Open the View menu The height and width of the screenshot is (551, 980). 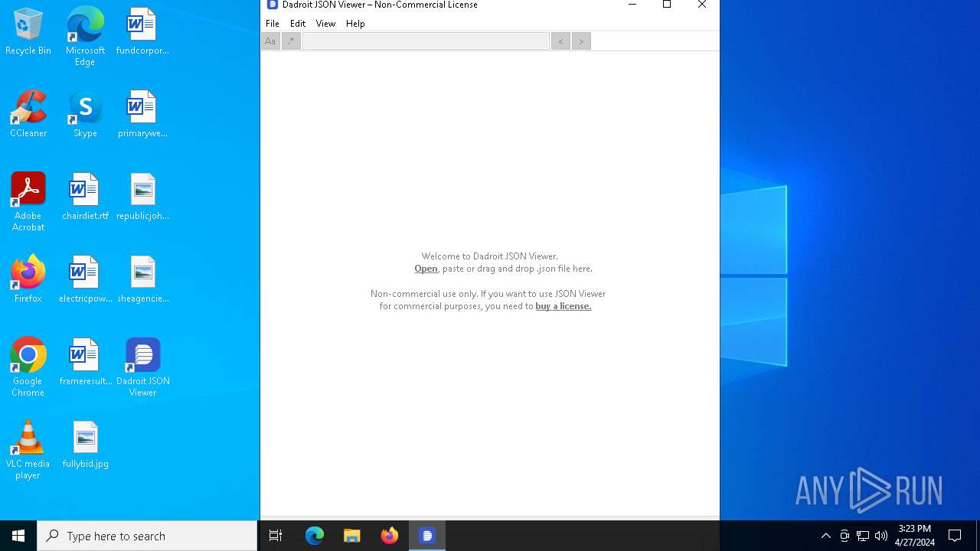(x=325, y=24)
